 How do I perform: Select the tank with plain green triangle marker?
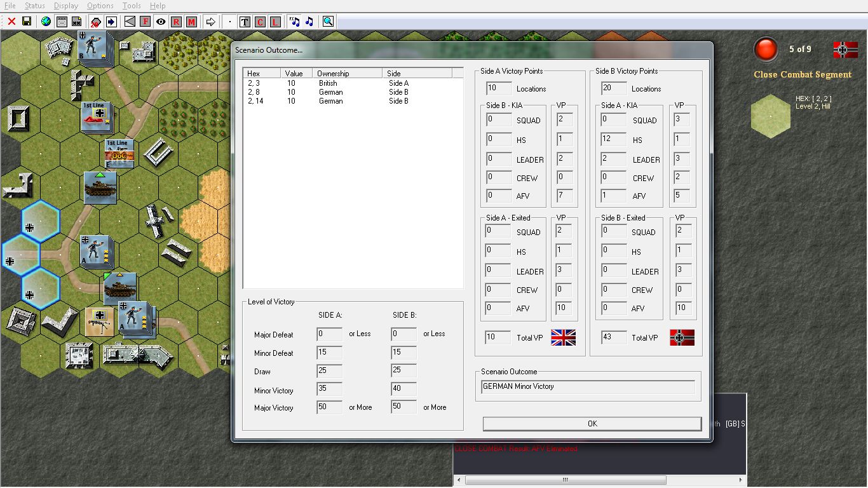[100, 187]
